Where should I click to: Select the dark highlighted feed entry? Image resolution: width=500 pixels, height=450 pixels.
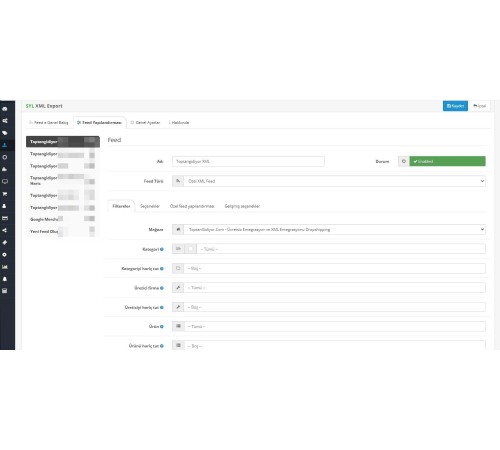point(63,142)
